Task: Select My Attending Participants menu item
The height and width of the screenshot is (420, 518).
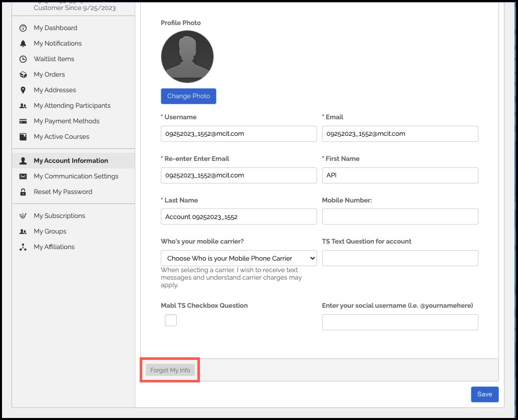Action: pyautogui.click(x=73, y=105)
